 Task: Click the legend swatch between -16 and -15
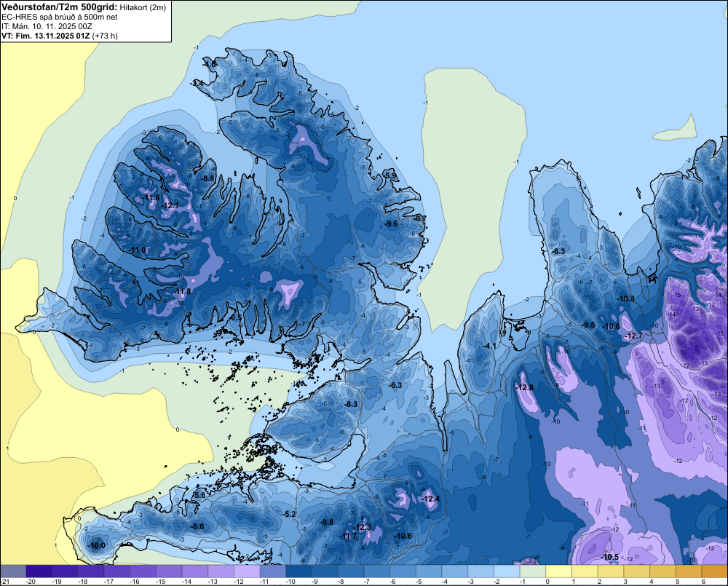[143, 571]
